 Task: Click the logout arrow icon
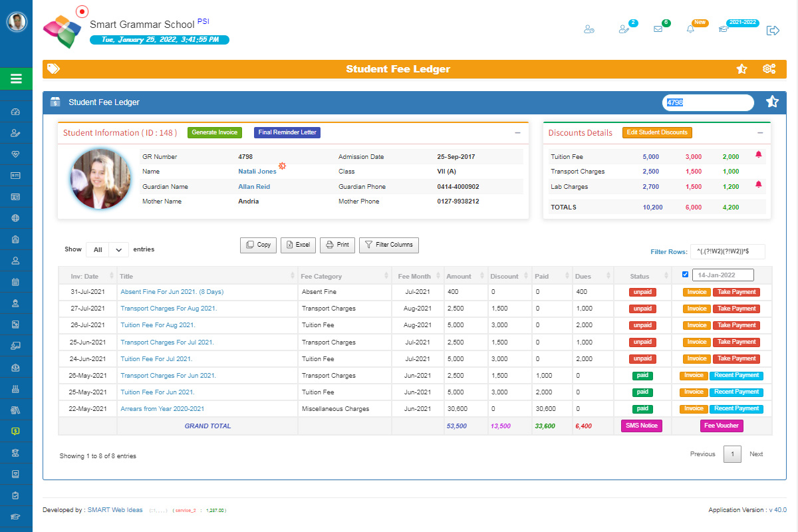click(x=773, y=30)
